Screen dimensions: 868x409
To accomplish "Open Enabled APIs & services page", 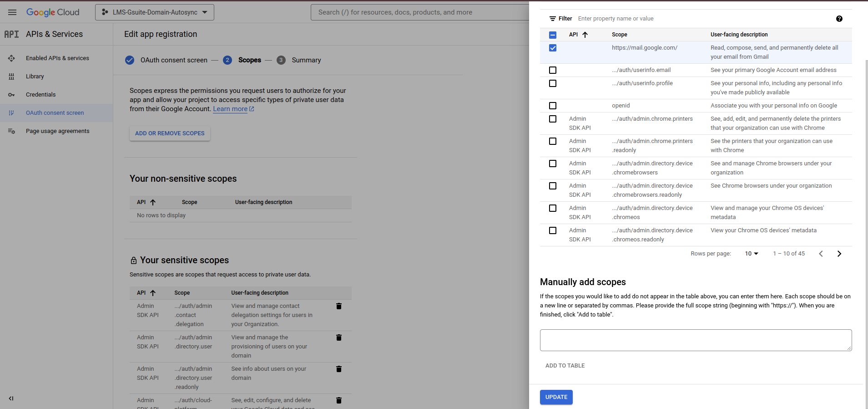I will pos(57,58).
